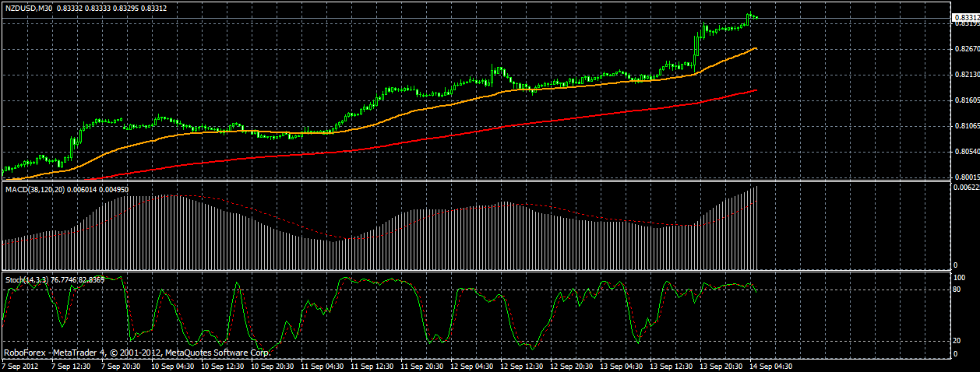Click the 10 Sep 12:30 time label
The height and width of the screenshot is (372, 980).
223,366
